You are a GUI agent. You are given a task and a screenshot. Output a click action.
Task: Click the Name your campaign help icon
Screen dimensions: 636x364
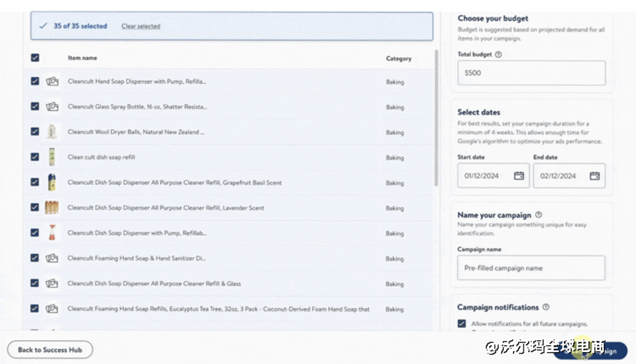point(538,215)
